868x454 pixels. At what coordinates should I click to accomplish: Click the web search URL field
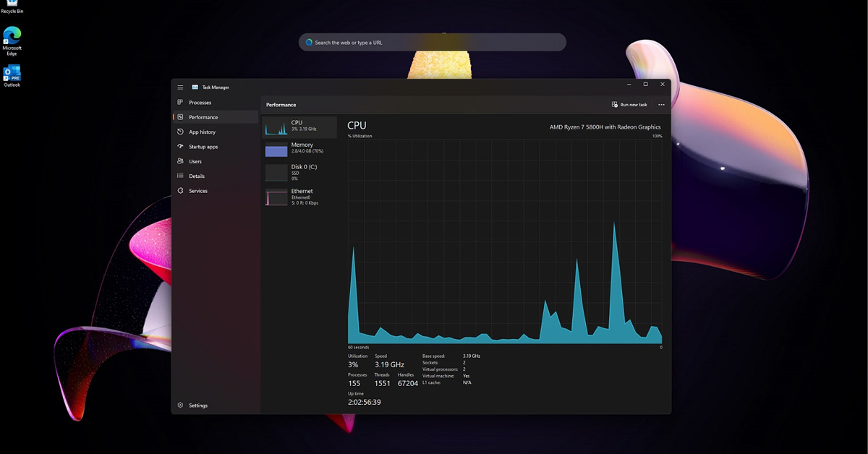[x=433, y=43]
